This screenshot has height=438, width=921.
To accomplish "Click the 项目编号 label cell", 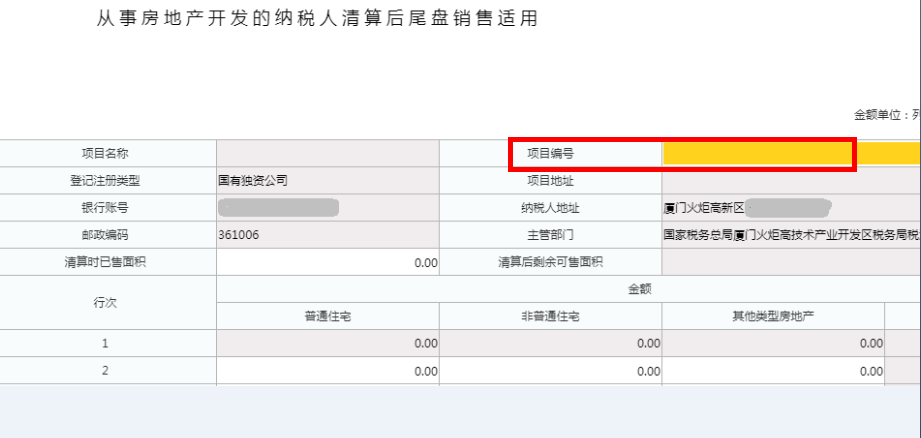I will click(550, 154).
